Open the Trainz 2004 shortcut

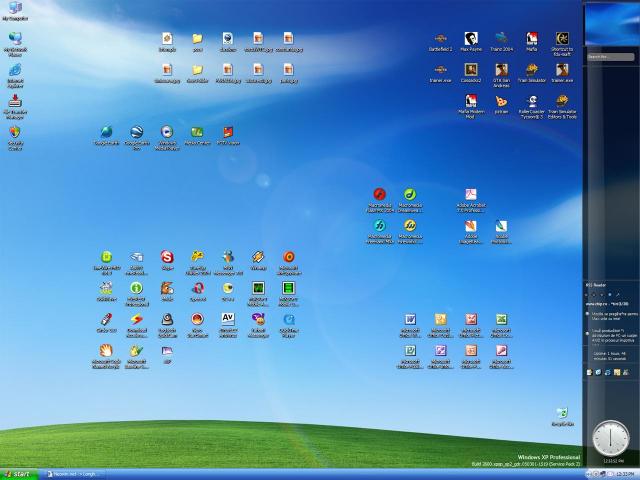[x=501, y=42]
